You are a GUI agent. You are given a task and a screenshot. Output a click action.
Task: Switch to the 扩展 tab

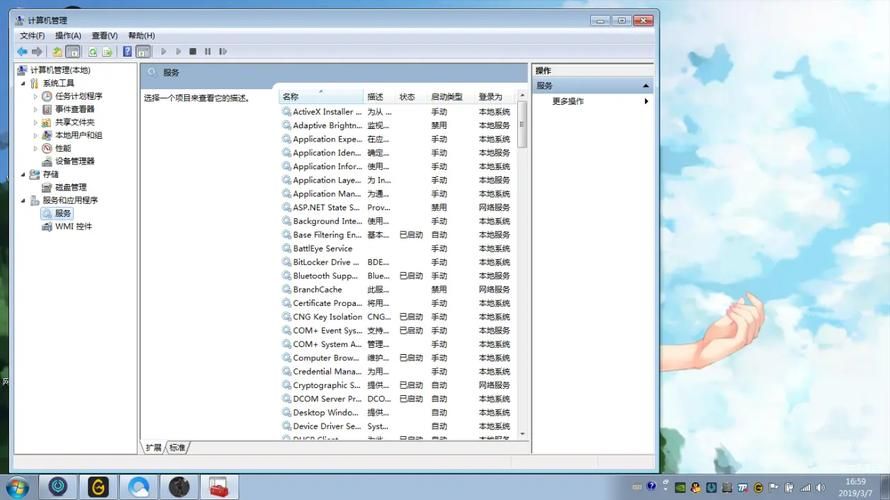(154, 448)
